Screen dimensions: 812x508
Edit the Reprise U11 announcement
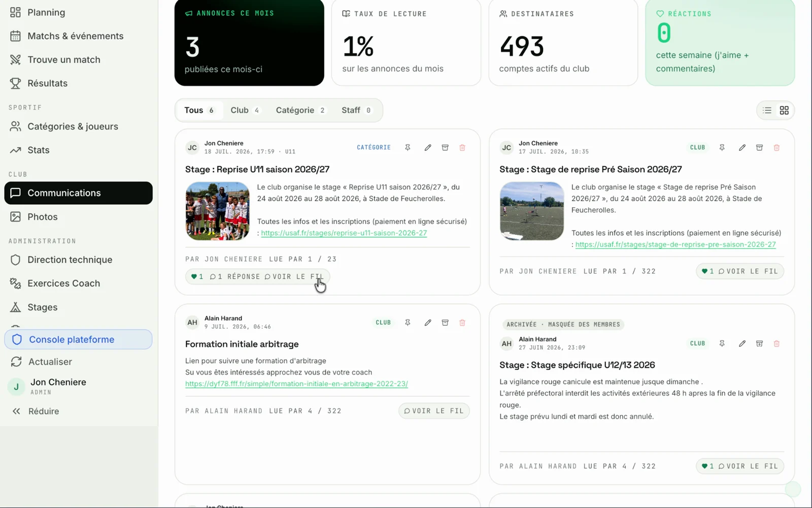pyautogui.click(x=428, y=147)
